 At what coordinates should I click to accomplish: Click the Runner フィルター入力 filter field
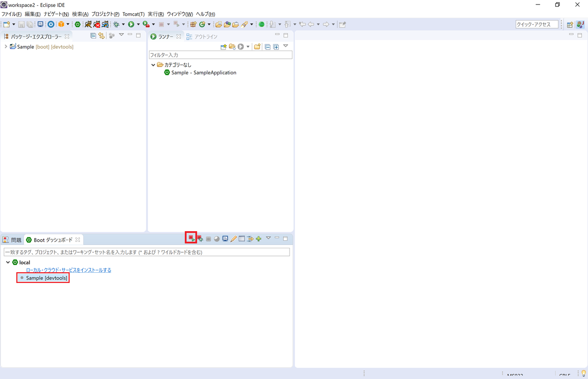[220, 55]
